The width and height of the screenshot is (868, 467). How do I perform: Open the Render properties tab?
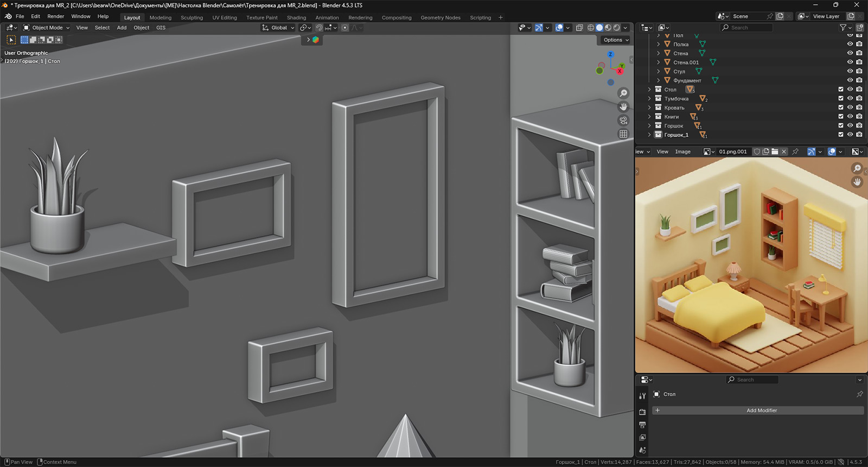pos(642,412)
